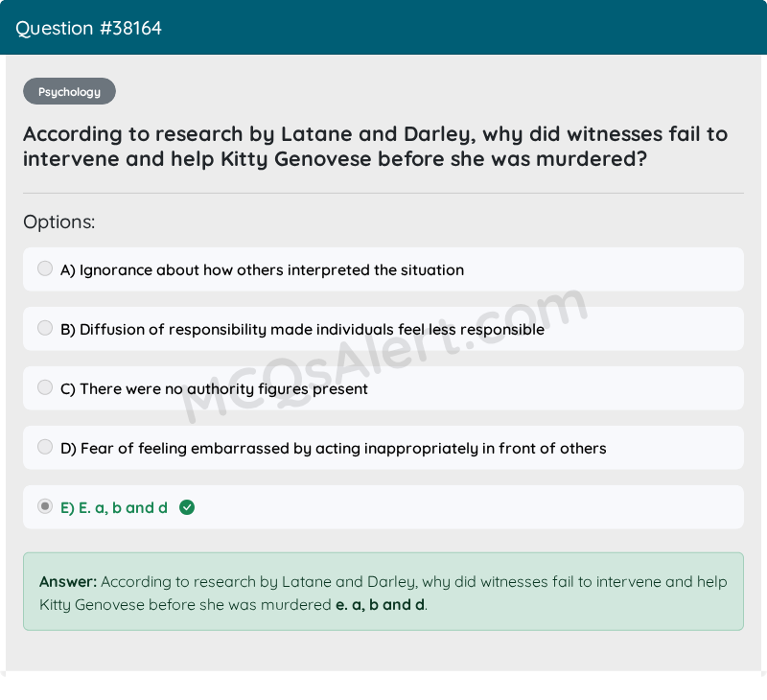Click bold 'e. a, b and d' in answer box
The width and height of the screenshot is (767, 700).
[380, 605]
